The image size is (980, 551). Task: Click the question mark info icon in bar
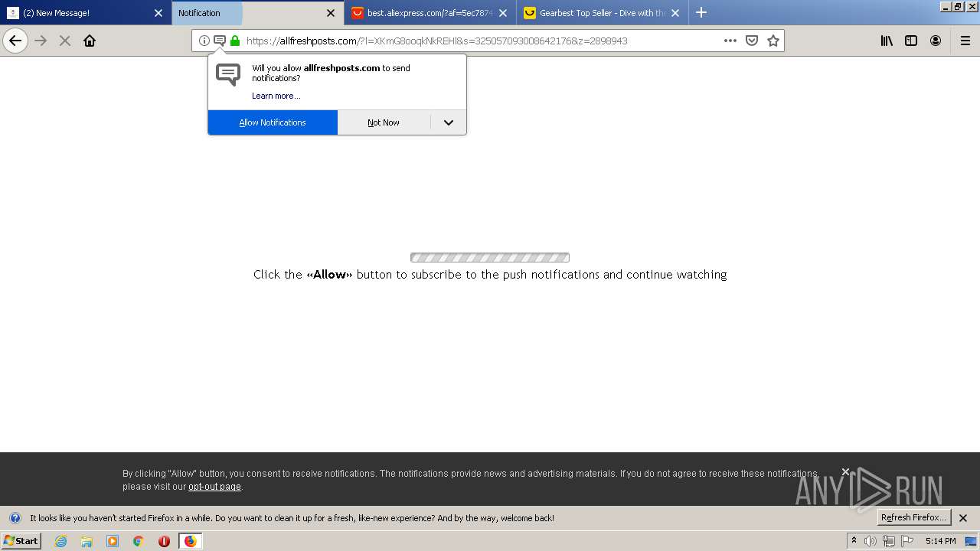point(15,518)
